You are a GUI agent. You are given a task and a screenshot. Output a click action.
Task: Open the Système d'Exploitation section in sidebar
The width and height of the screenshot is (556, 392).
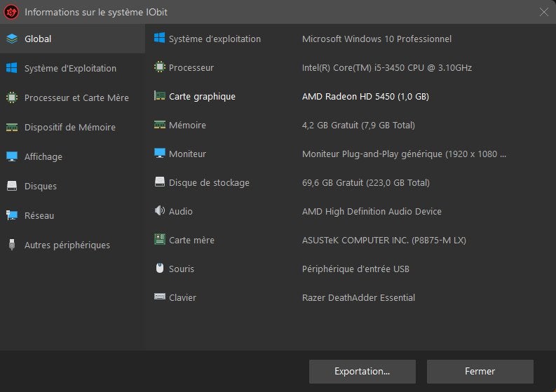pyautogui.click(x=72, y=68)
